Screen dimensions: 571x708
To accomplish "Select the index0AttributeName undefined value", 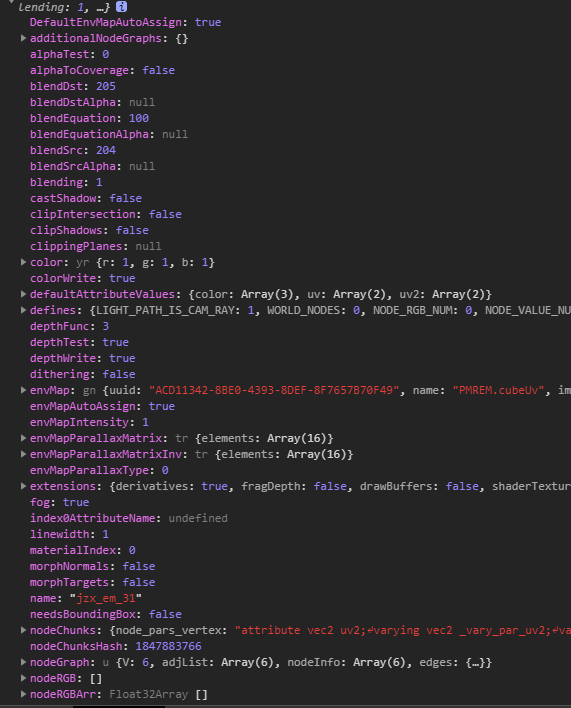I will point(198,518).
